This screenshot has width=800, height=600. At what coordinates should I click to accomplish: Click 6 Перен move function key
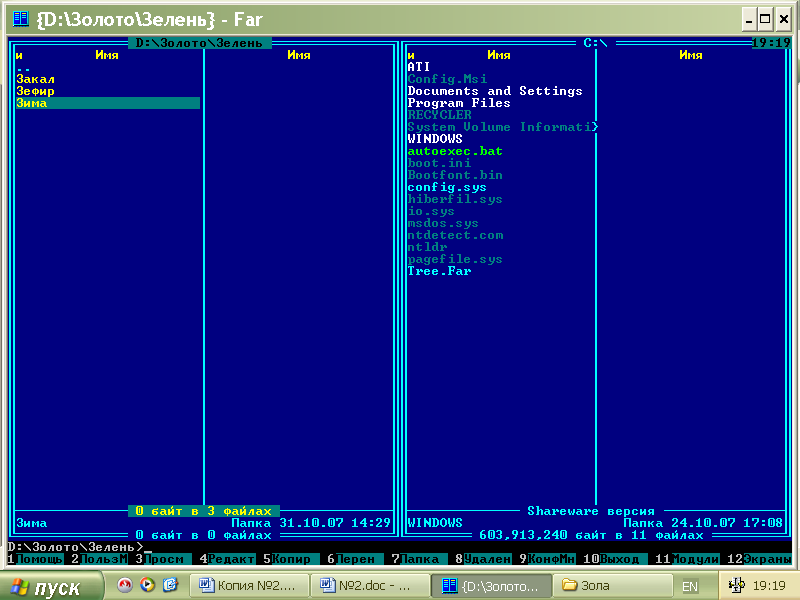tap(355, 559)
